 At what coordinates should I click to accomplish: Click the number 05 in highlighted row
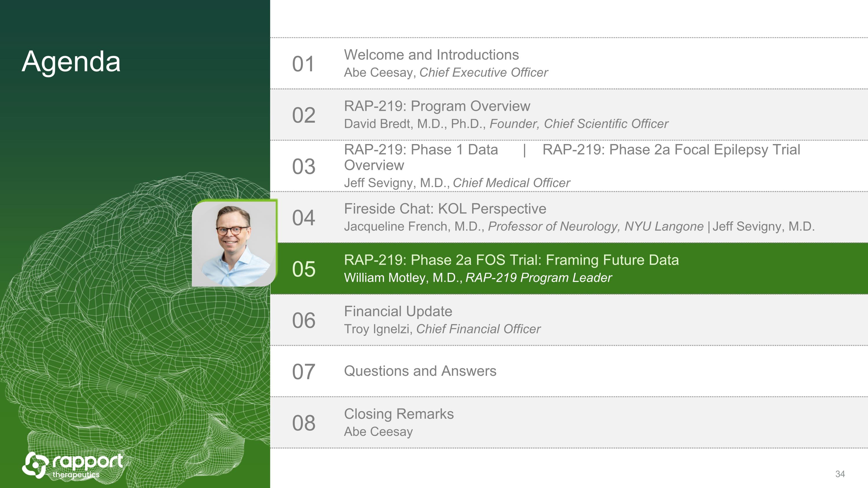pos(304,269)
